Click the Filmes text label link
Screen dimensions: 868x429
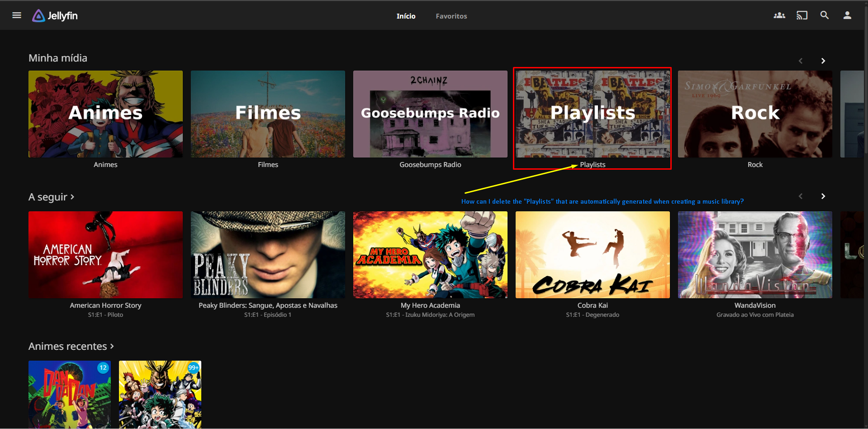268,165
